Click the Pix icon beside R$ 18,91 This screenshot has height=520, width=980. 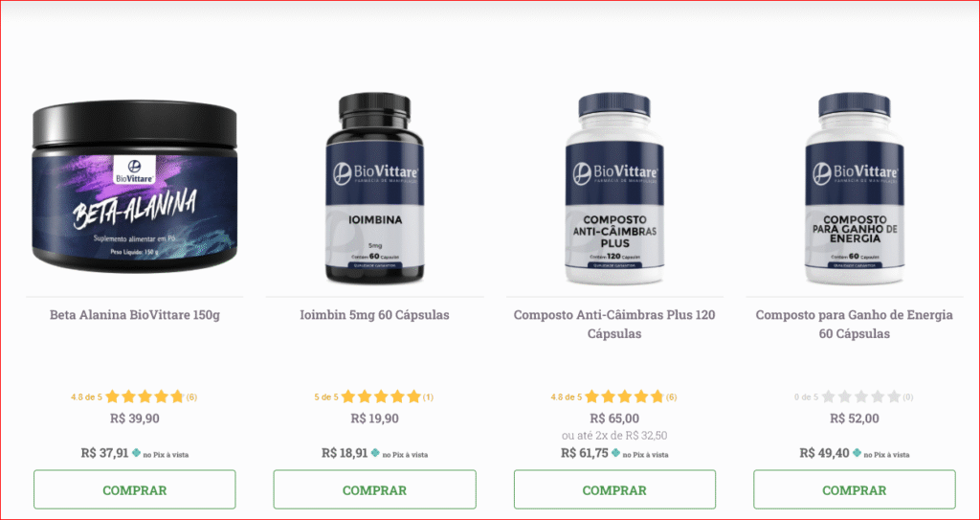(x=375, y=453)
